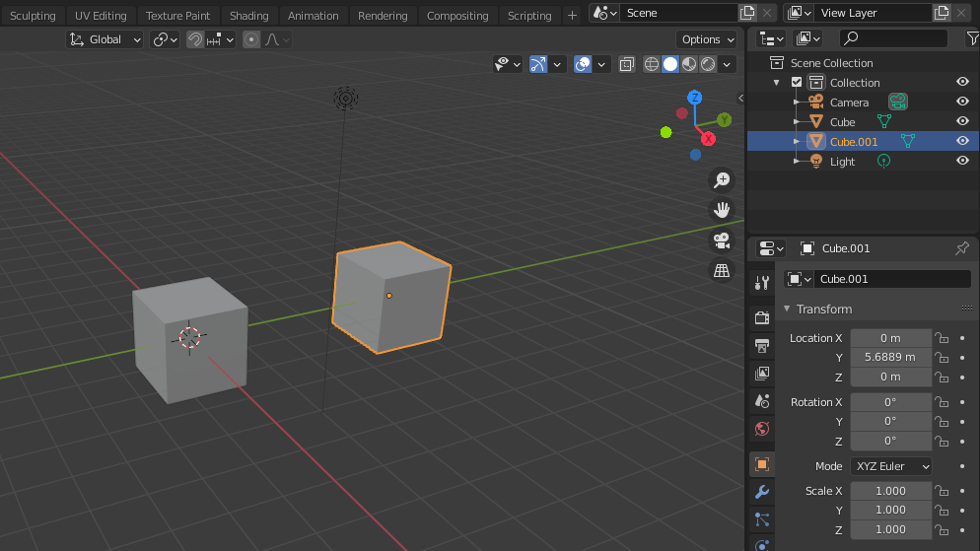Open the Output properties tab
Screen dimensions: 980x551
tap(762, 345)
